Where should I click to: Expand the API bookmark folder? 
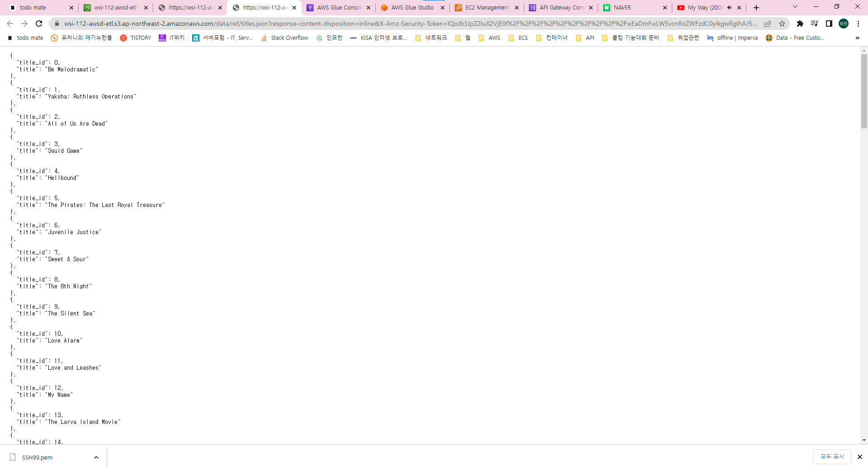[585, 38]
